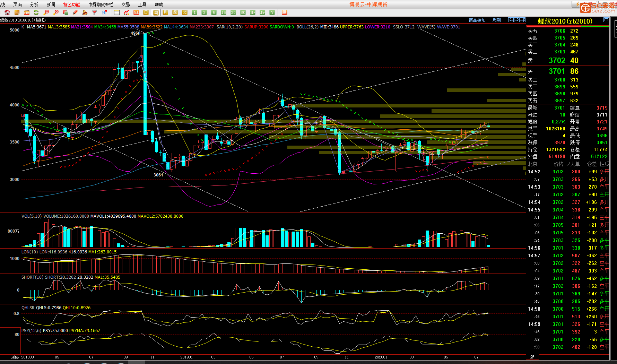This screenshot has width=617, height=364.
Task: Expand the quote panel using maximize box
Action: [x=606, y=20]
